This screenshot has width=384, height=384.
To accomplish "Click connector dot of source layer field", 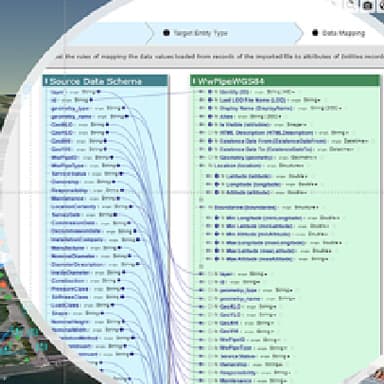I will (99, 92).
